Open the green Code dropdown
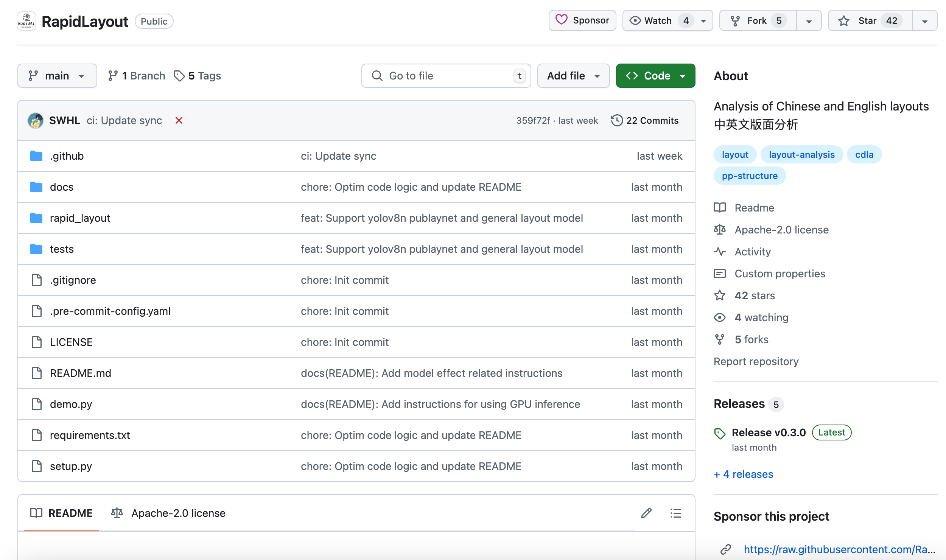Image resolution: width=946 pixels, height=560 pixels. pyautogui.click(x=655, y=76)
